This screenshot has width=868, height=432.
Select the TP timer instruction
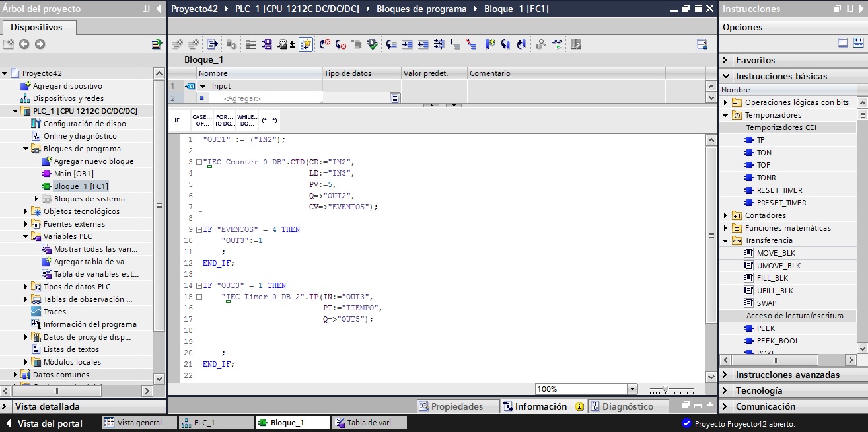pos(760,140)
